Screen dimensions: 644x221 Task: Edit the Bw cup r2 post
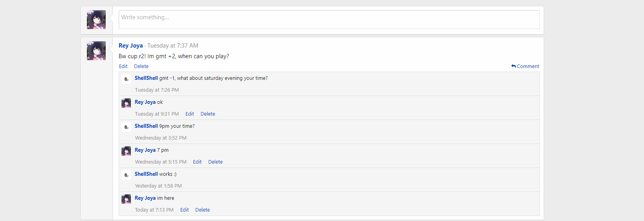[x=123, y=66]
